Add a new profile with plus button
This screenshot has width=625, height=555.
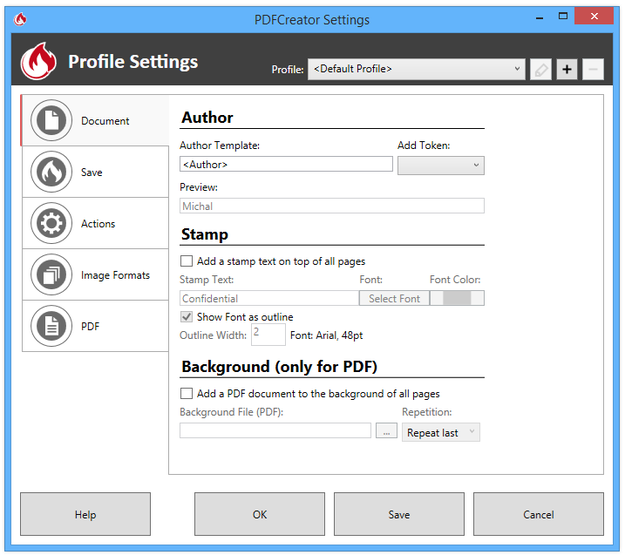click(x=567, y=69)
